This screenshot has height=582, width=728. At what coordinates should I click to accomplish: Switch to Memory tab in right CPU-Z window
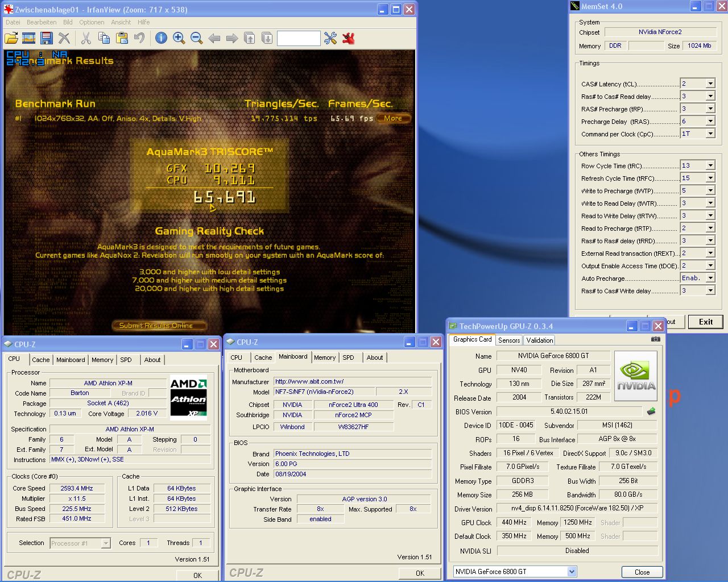point(325,357)
